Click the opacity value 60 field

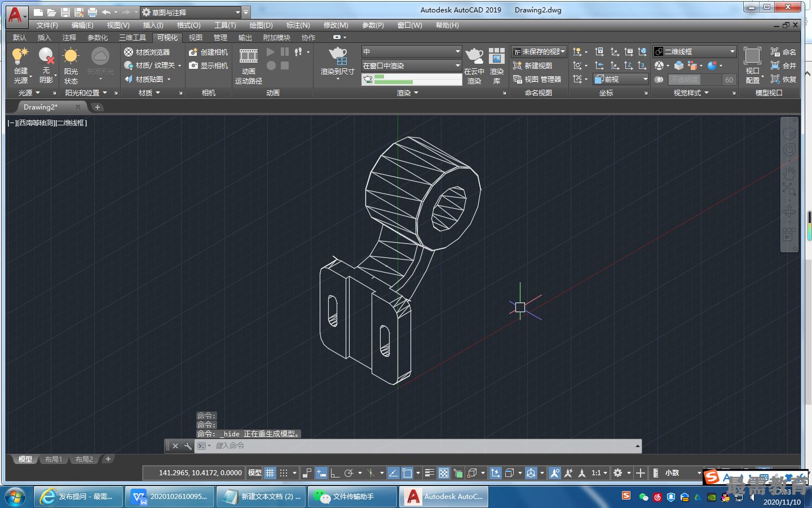[729, 80]
